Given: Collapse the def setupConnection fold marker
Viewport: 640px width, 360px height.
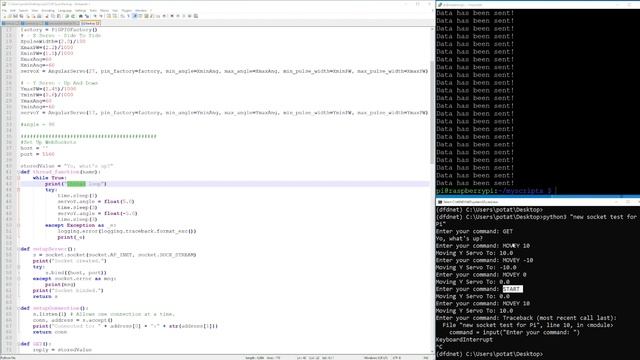Looking at the screenshot, I should pos(18,308).
